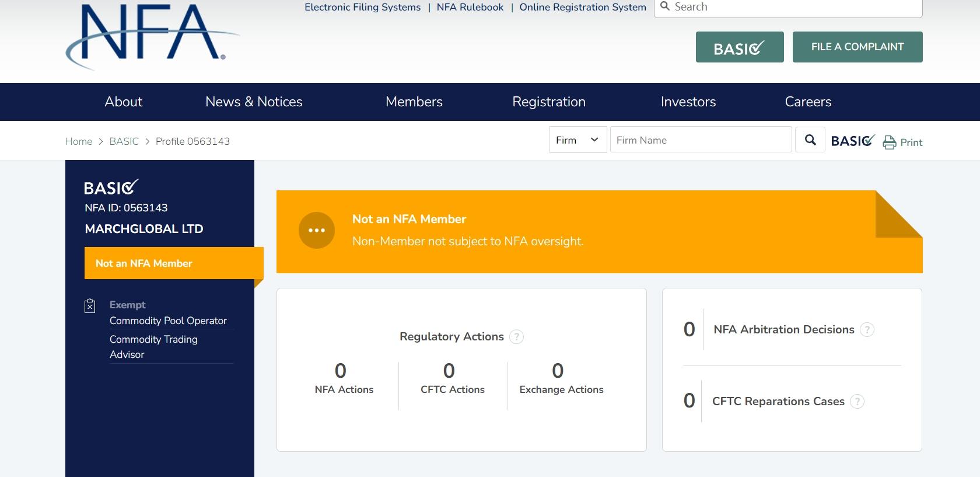Go to Home in the breadcrumb
Viewport: 980px width, 477px height.
79,141
